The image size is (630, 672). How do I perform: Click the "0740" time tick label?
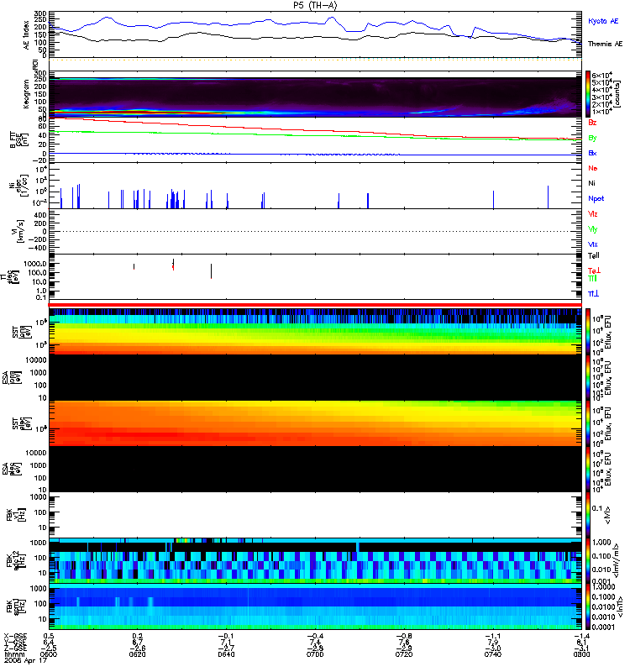pos(493,654)
